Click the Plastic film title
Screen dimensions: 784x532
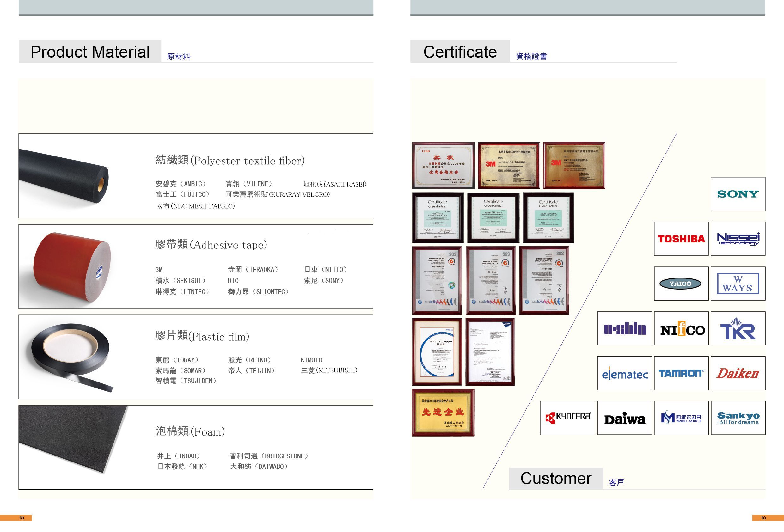[202, 336]
